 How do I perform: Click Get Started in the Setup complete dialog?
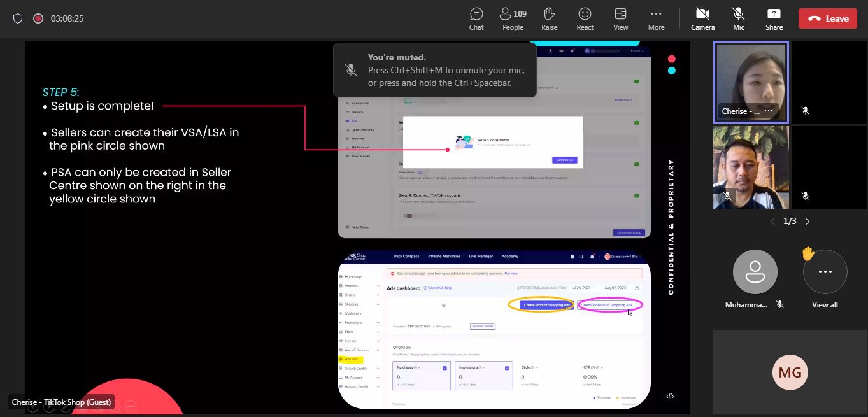(x=564, y=160)
